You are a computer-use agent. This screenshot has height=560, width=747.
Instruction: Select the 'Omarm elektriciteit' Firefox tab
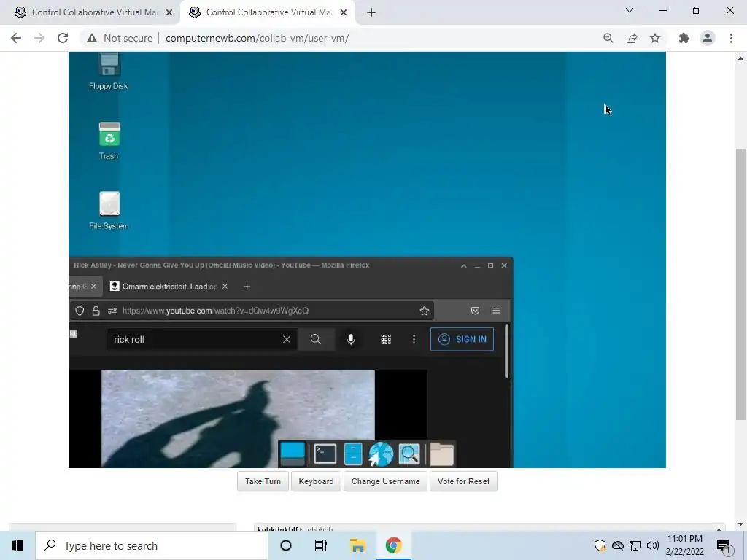[169, 287]
